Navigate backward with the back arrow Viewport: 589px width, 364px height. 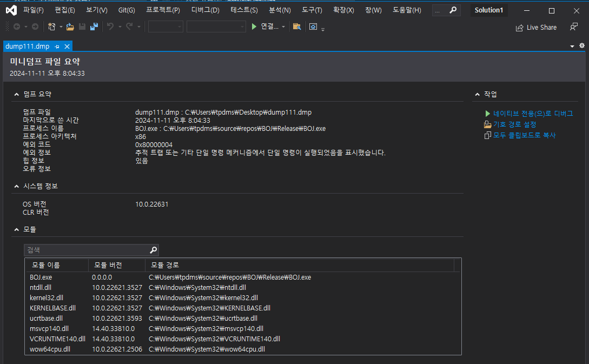click(x=17, y=27)
